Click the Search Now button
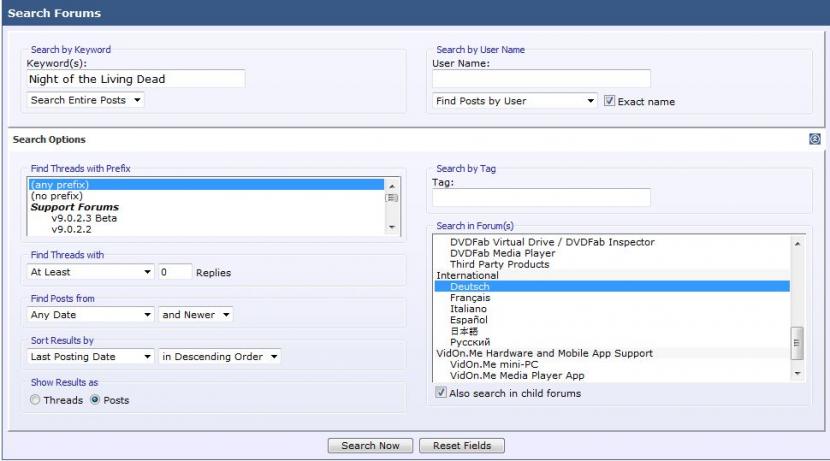Screen dimensions: 830x461 (x=370, y=445)
